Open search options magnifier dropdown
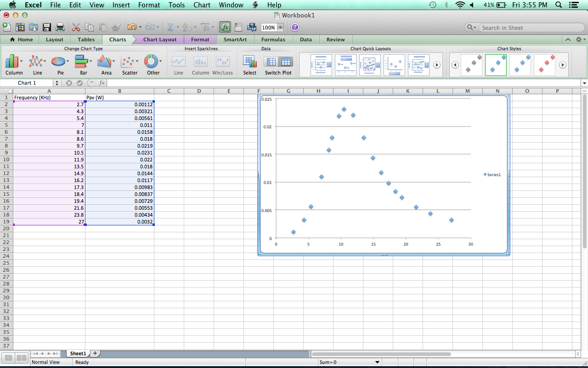Image resolution: width=588 pixels, height=368 pixels. point(472,28)
